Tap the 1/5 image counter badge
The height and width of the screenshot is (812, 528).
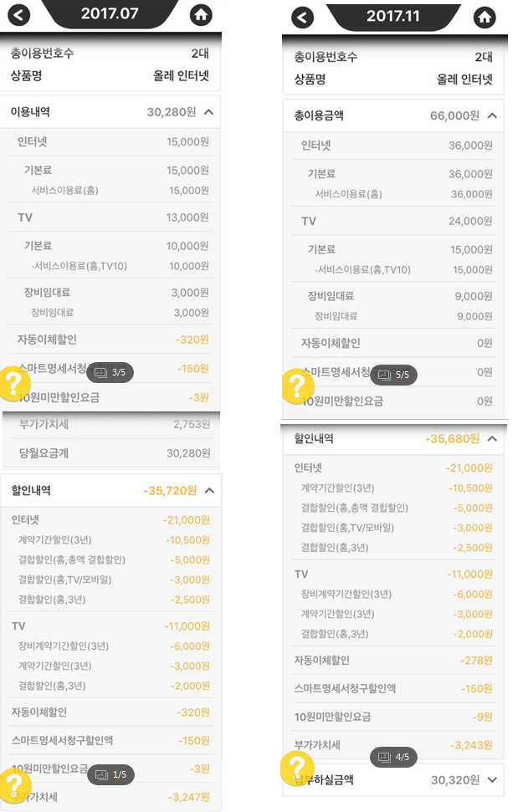click(110, 774)
